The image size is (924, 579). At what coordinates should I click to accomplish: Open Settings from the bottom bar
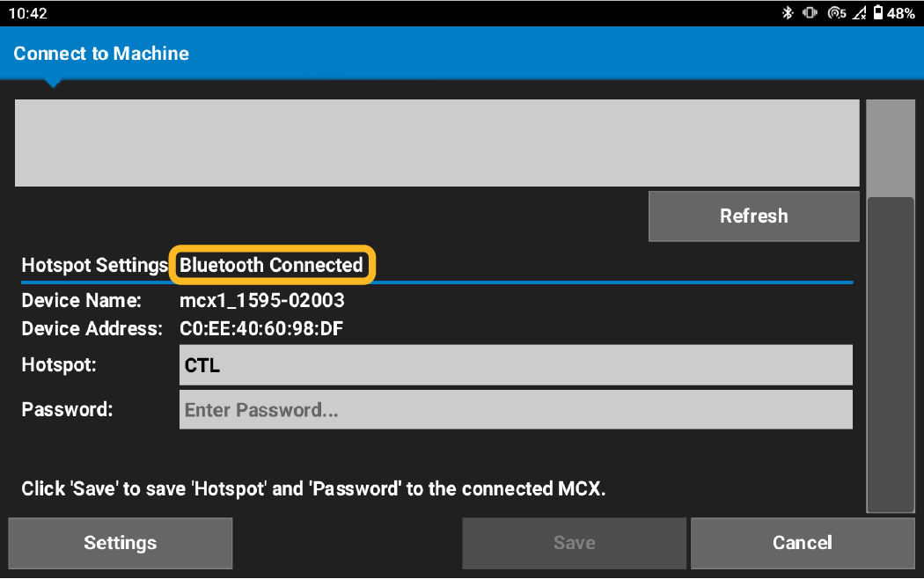pos(121,543)
